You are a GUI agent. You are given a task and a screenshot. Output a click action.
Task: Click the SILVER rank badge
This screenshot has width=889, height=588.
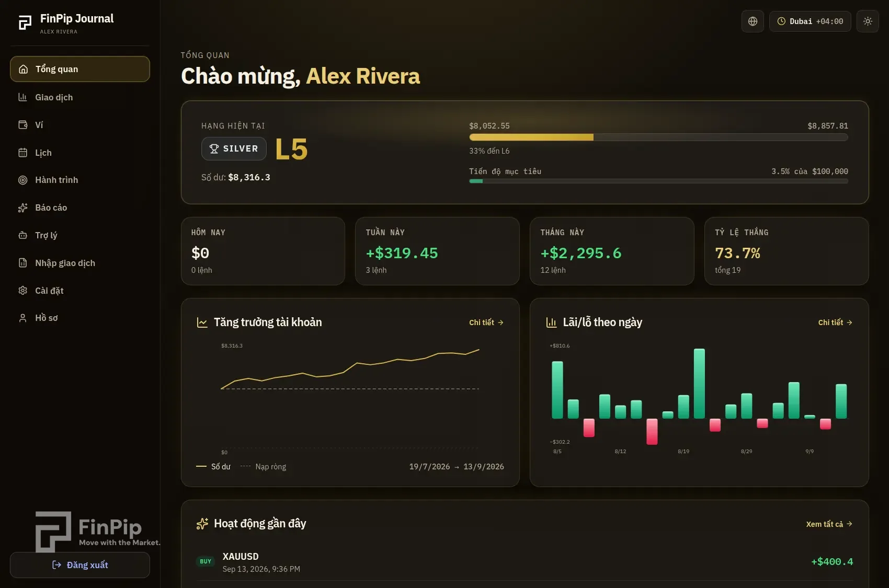tap(234, 149)
